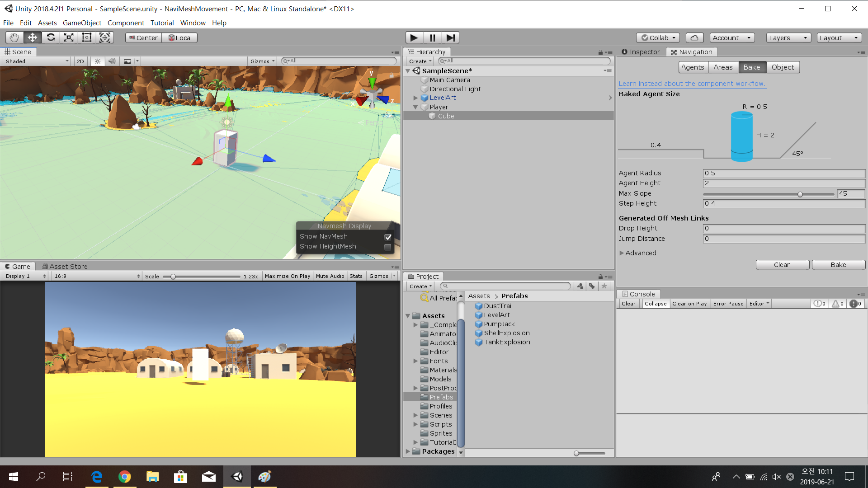Expand the Advanced settings section
The width and height of the screenshot is (868, 488).
[x=622, y=253]
